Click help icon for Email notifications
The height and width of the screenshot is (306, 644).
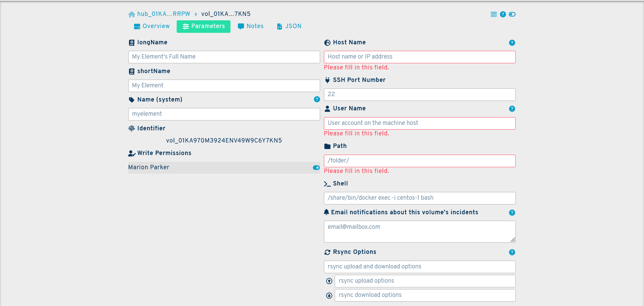pyautogui.click(x=512, y=213)
